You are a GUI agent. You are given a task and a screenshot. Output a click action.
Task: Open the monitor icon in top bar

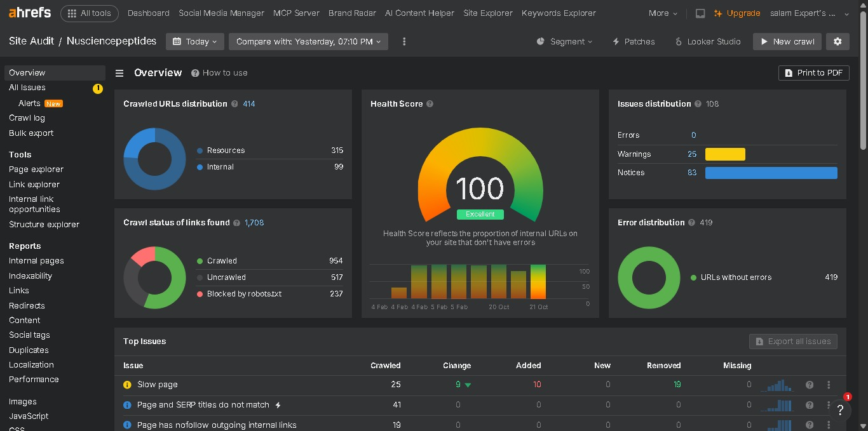[700, 13]
